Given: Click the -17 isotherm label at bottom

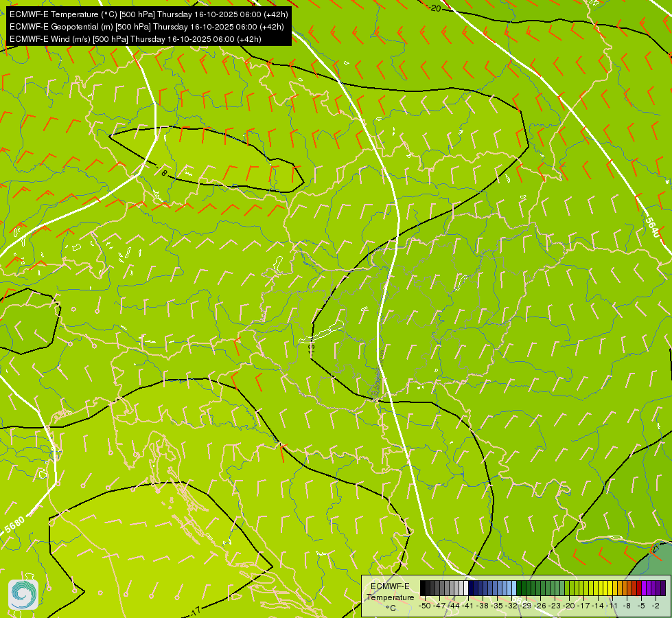Looking at the screenshot, I should pyautogui.click(x=195, y=610).
